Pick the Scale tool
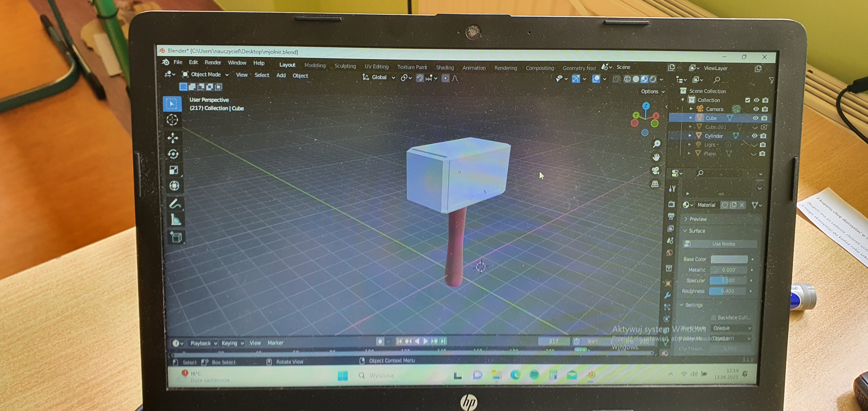 pyautogui.click(x=174, y=170)
